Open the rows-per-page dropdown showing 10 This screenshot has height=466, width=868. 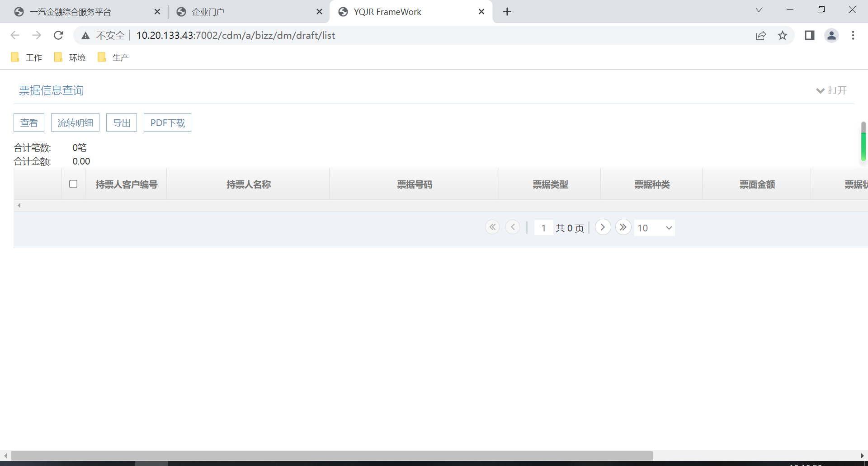(655, 228)
